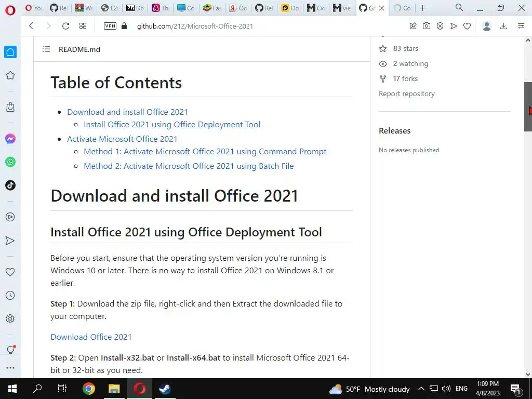View site security lock icon
This screenshot has width=532, height=399.
click(124, 26)
